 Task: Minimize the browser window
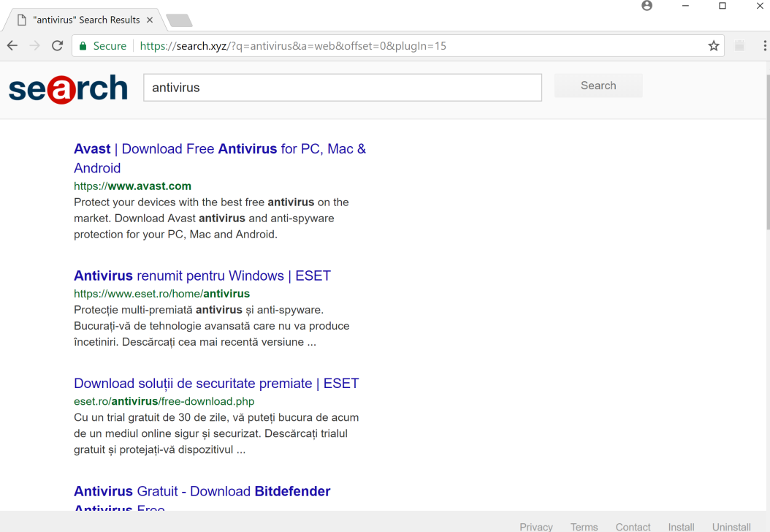coord(685,6)
